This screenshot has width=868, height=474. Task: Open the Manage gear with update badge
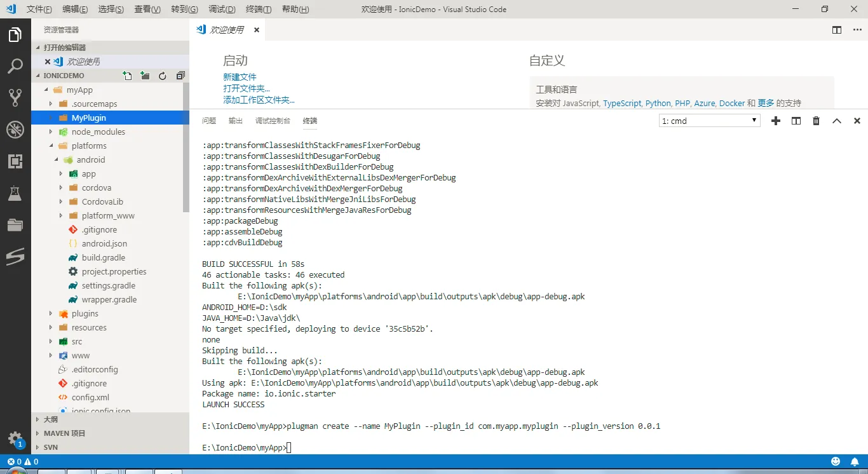[x=15, y=439]
